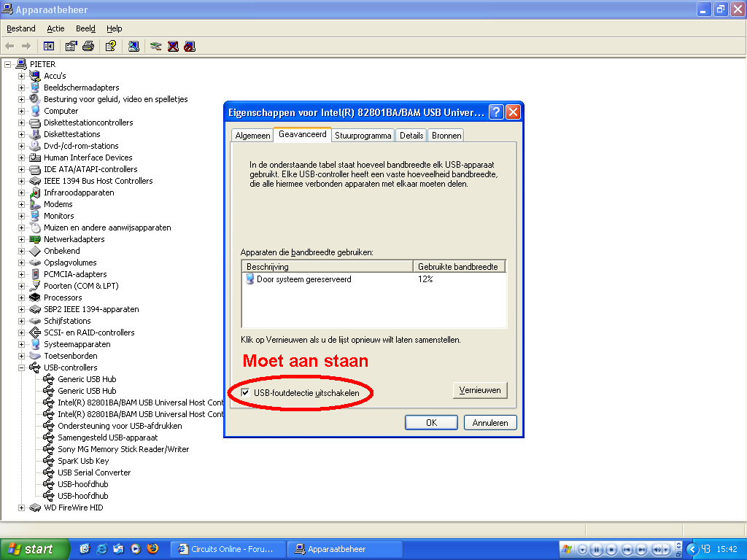747x560 pixels.
Task: Click the Print toolbar icon
Action: point(88,46)
